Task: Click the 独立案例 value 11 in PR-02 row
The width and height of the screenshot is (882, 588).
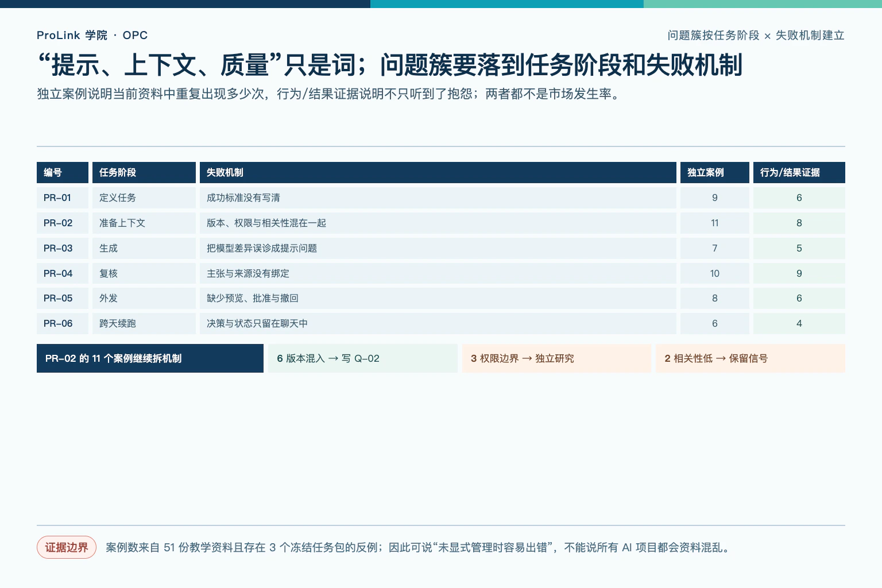Action: pos(715,223)
